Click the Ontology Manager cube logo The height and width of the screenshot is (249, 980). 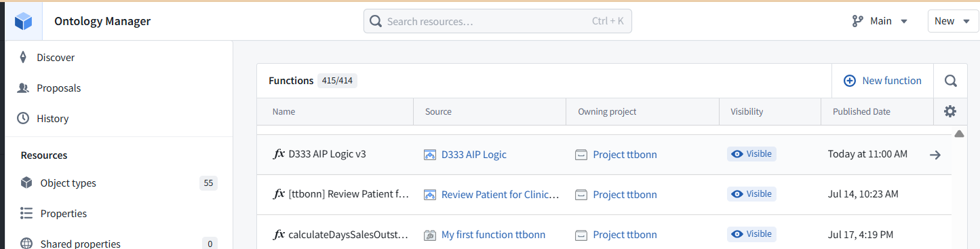click(x=24, y=21)
